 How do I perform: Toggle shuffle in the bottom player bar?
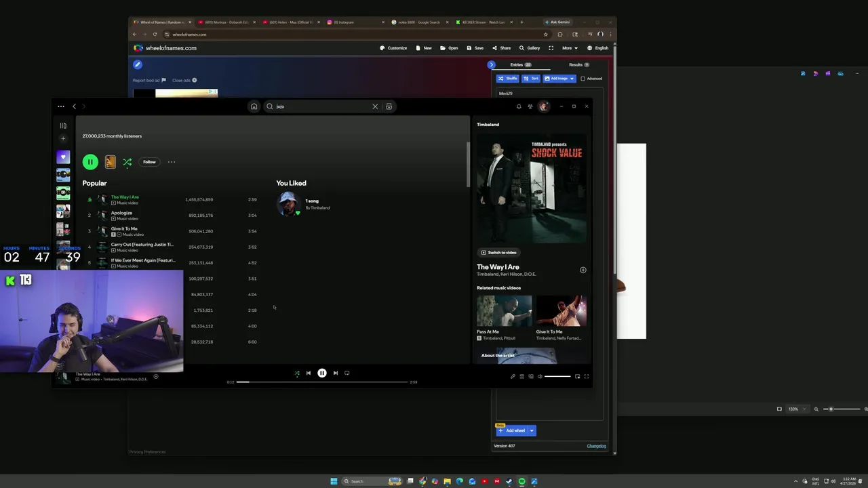pos(296,373)
